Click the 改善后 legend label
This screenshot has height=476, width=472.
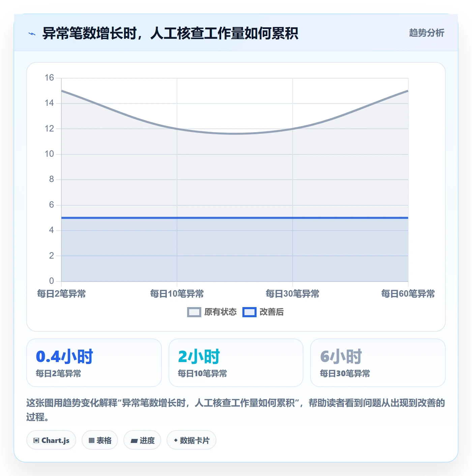271,312
